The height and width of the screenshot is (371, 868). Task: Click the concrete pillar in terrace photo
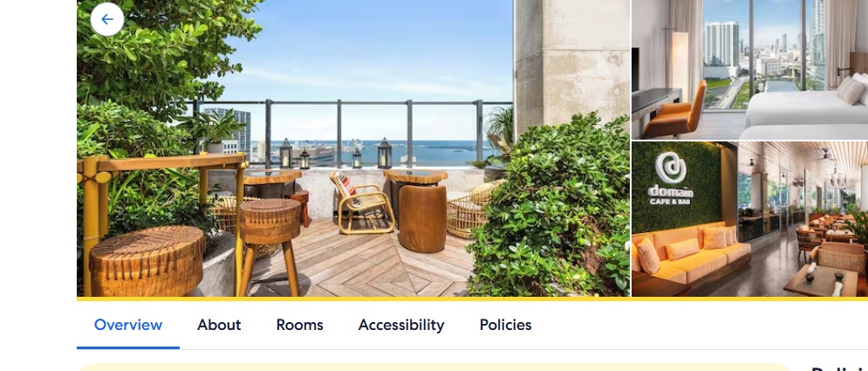pos(572,62)
